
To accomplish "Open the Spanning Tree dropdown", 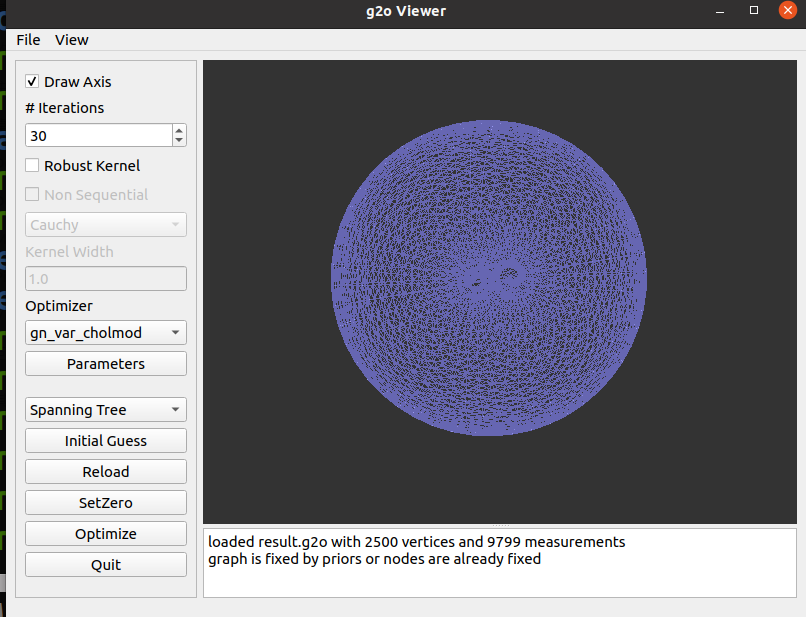I will [x=106, y=410].
